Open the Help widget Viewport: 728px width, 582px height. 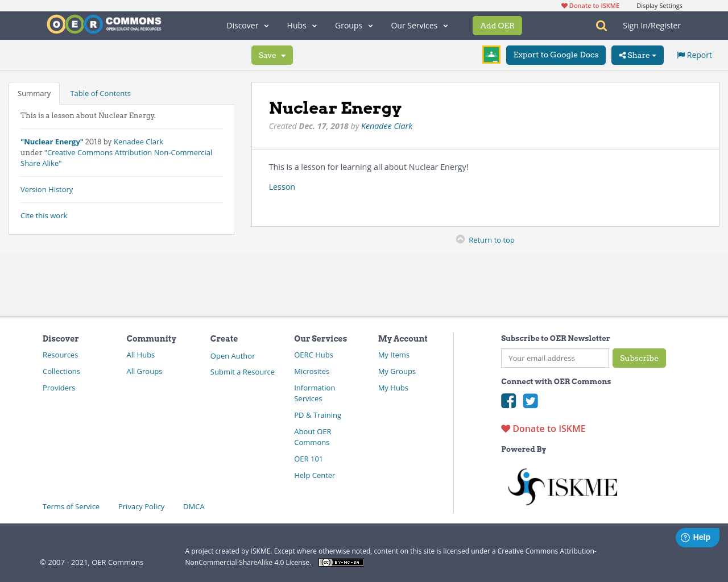click(697, 537)
